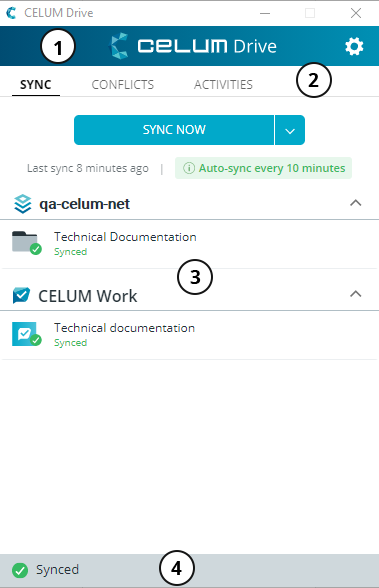Open the ACTIVITIES tab

[223, 85]
